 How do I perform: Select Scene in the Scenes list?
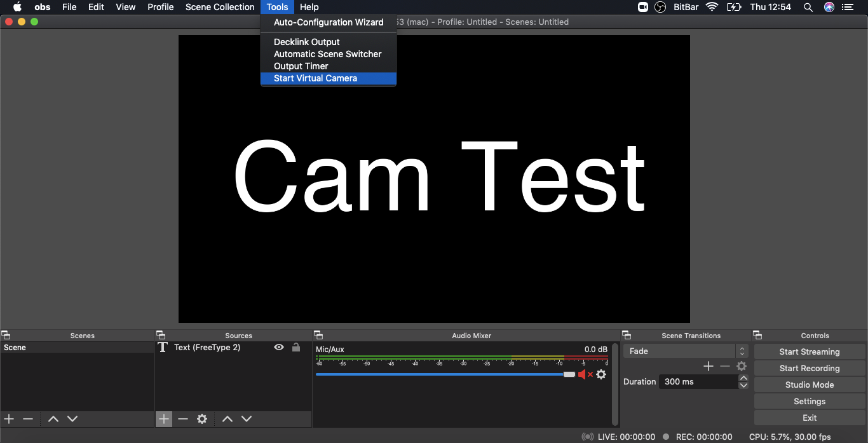(x=77, y=348)
